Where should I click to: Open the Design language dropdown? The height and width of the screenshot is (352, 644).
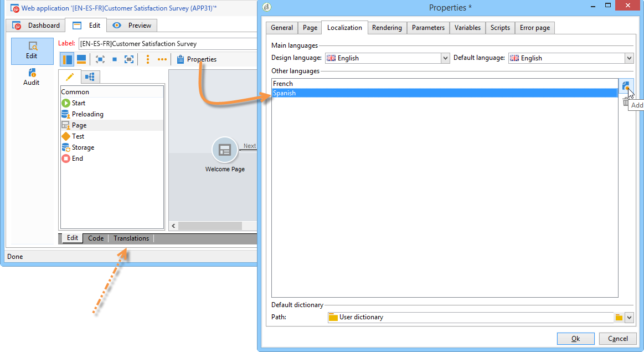[x=445, y=58]
